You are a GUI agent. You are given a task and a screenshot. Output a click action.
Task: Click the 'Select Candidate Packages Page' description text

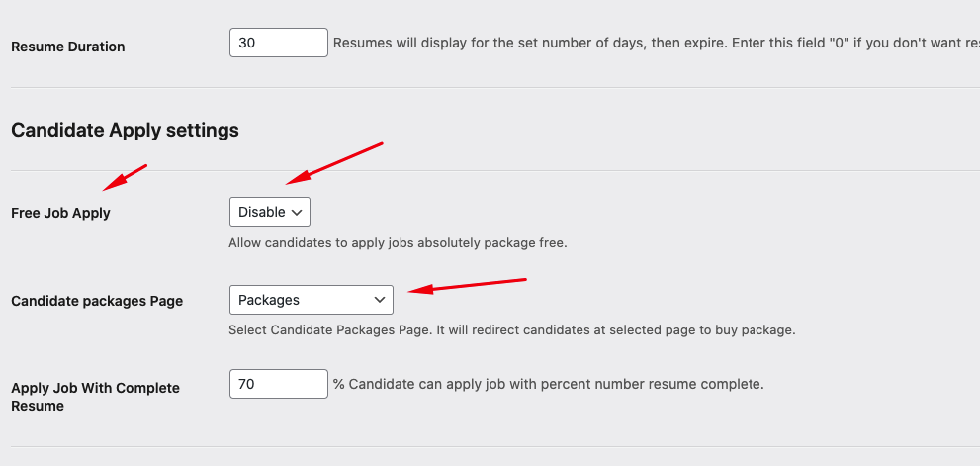(511, 330)
